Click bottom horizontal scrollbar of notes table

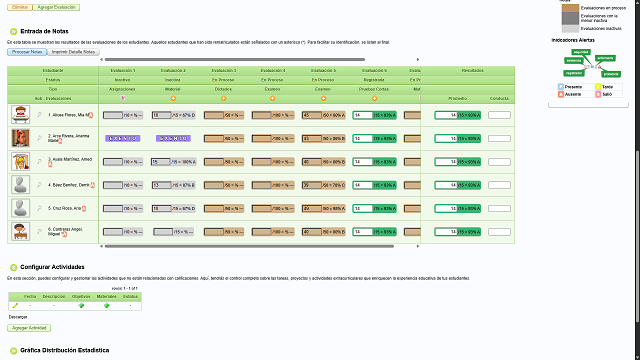tap(249, 246)
